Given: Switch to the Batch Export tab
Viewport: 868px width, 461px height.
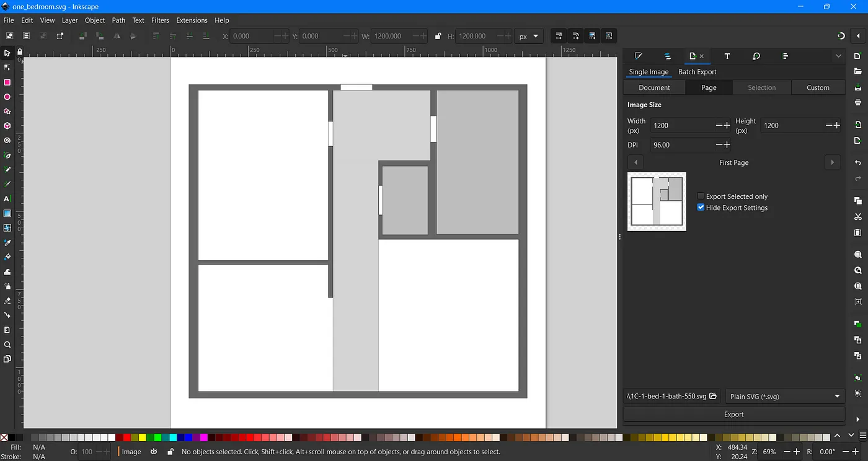Looking at the screenshot, I should click(697, 72).
